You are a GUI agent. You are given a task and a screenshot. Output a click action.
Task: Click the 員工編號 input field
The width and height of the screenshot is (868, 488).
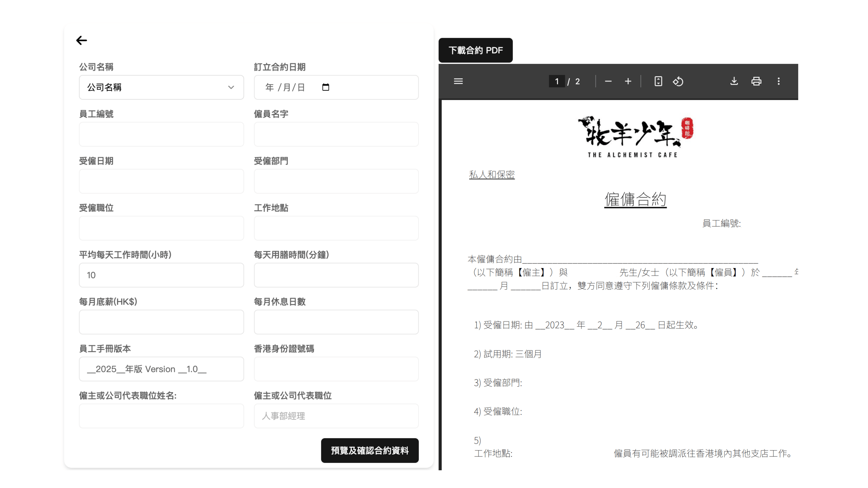pos(161,134)
